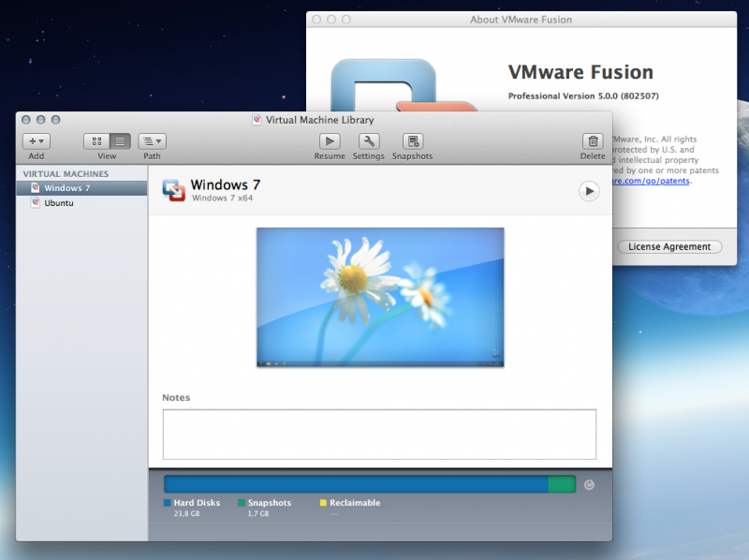Open the Windows 7 desktop thumbnail
Screen dimensions: 749x560
[380, 297]
